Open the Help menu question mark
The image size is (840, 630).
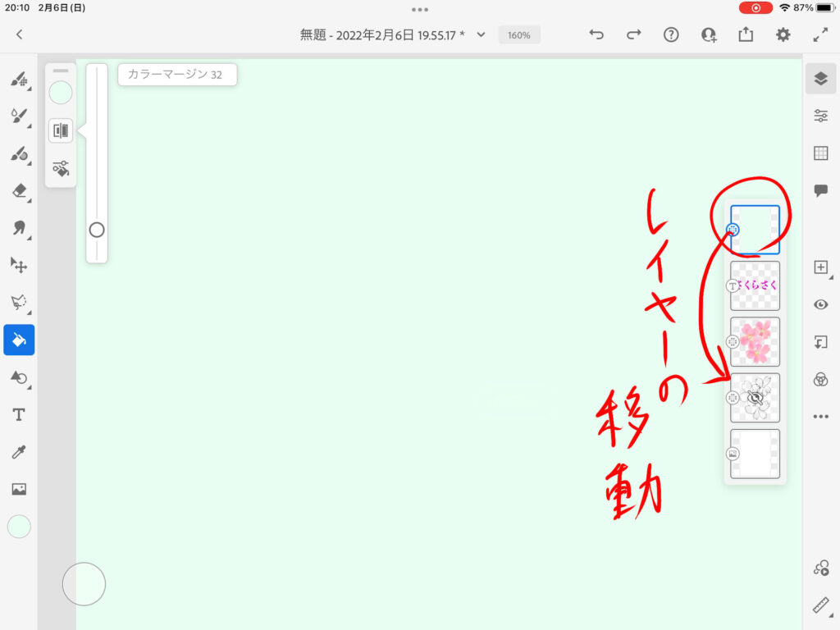[671, 34]
